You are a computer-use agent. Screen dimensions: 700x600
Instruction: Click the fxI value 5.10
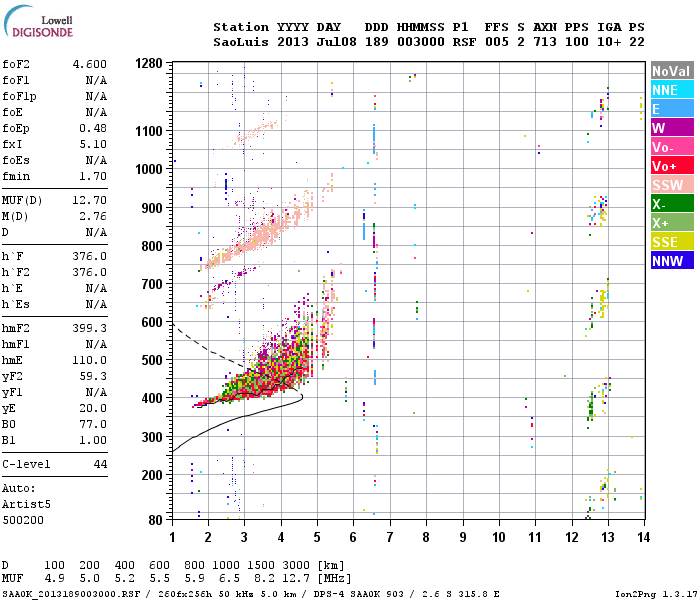click(93, 144)
